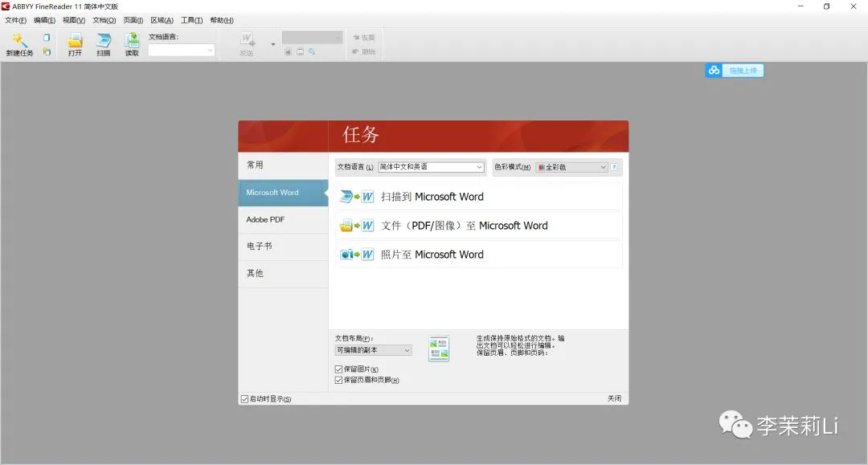The height and width of the screenshot is (465, 868).
Task: Click the 打开 folder icon in toolbar
Action: 75,40
